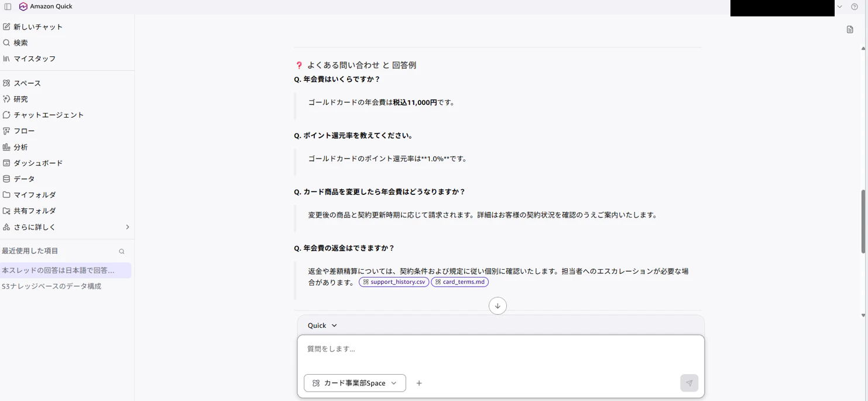Click the 質問をします... input field
Viewport: 868px width, 401px height.
tap(500, 349)
